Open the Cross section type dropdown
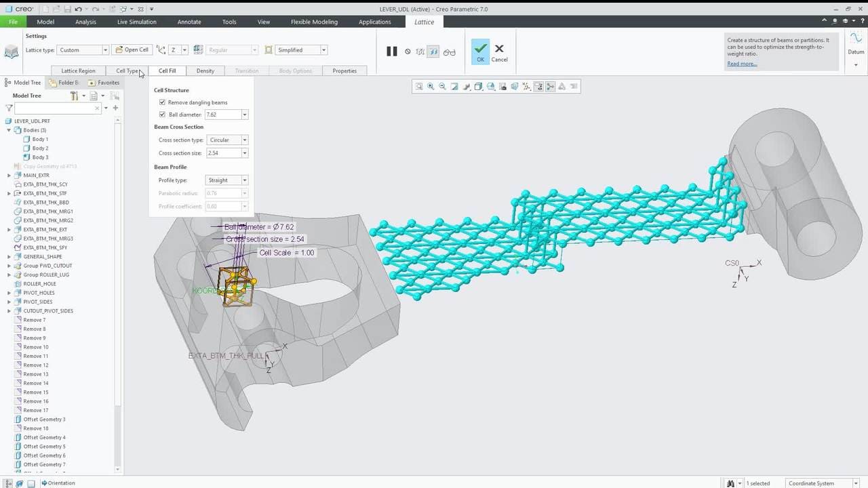868x488 pixels. pyautogui.click(x=244, y=140)
